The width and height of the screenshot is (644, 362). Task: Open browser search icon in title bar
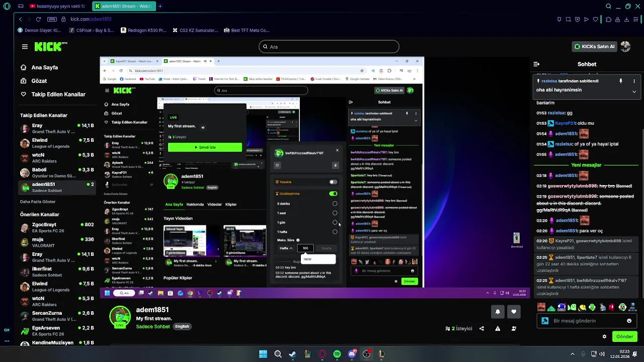tap(608, 7)
